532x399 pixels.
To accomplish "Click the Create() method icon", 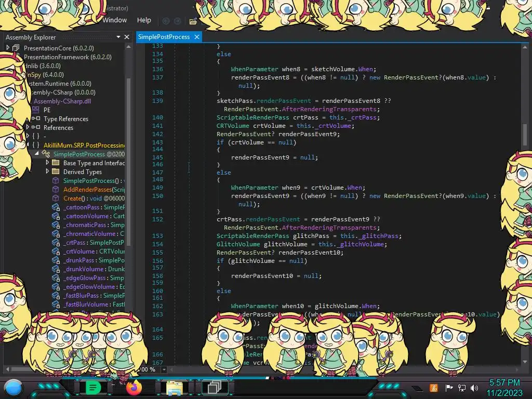I will [56, 198].
